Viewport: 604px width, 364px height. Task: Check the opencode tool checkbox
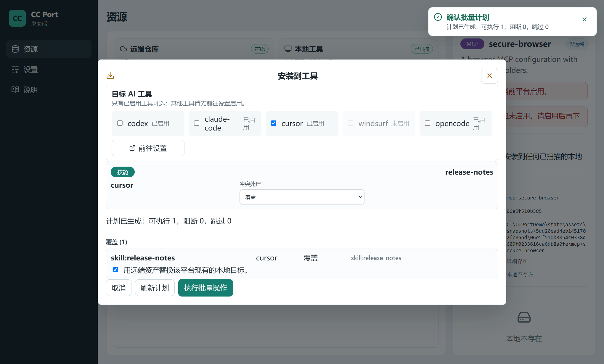428,123
